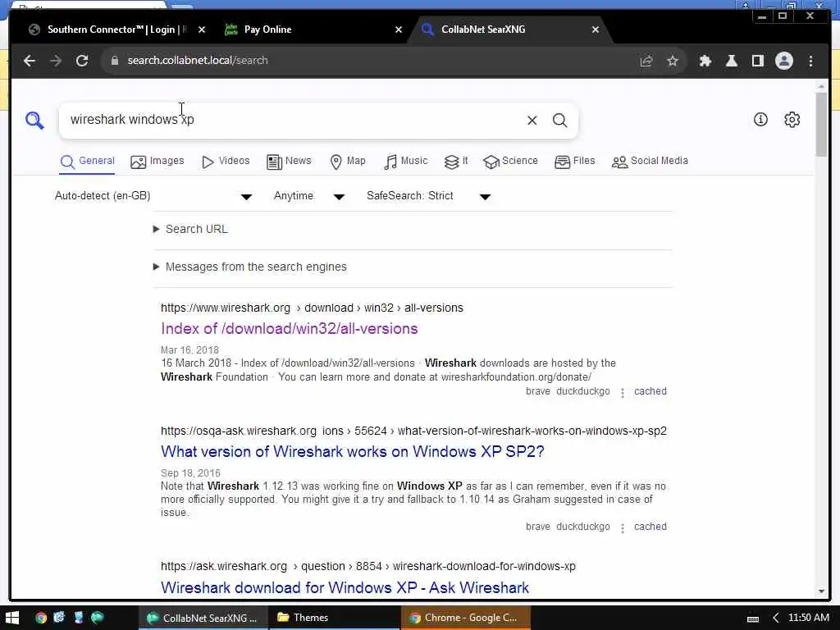Open result options dots for Windows XP SP2 result
The height and width of the screenshot is (630, 840).
point(622,528)
